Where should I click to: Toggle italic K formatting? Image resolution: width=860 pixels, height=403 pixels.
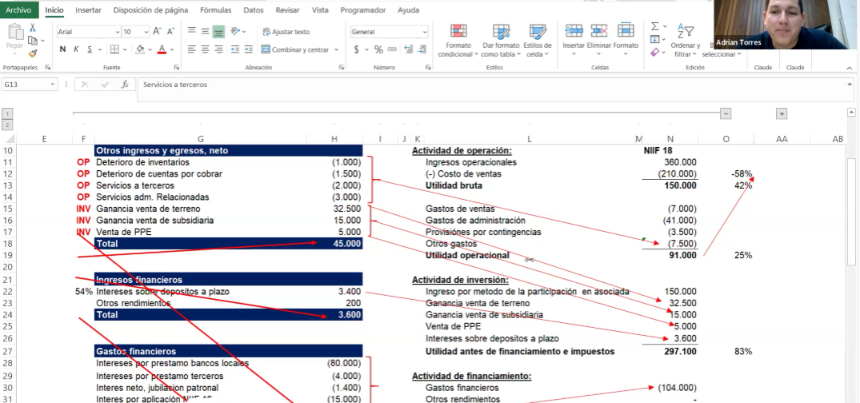(x=76, y=49)
